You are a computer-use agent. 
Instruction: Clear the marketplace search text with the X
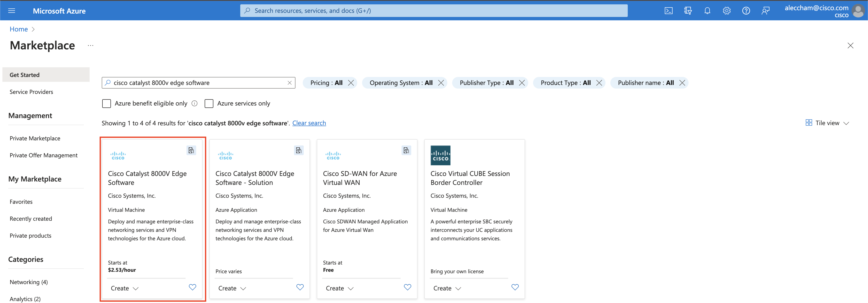[x=289, y=83]
